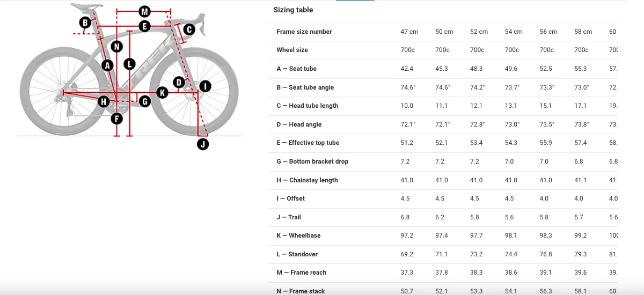Select the F marker below bottom bracket
The image size is (644, 295).
click(116, 119)
